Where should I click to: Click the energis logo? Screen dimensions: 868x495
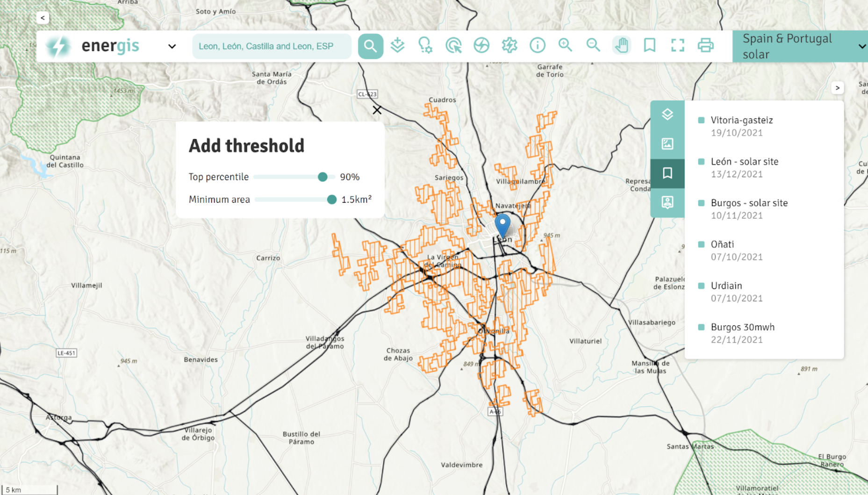93,46
